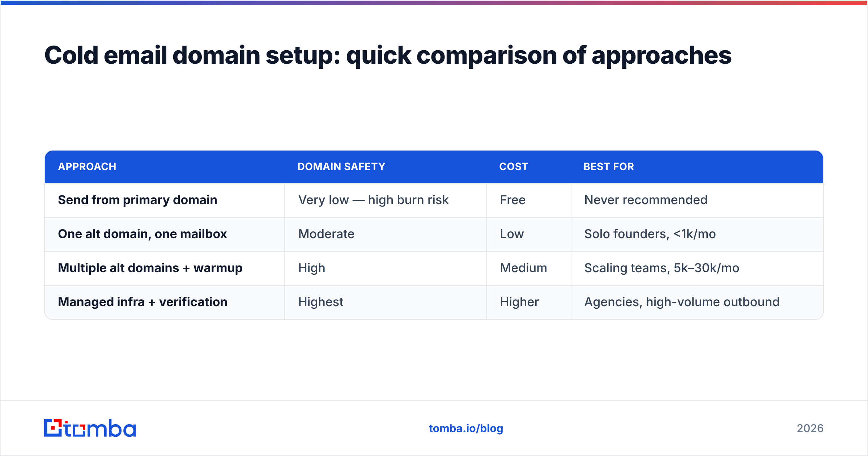Click the 2026 year label

pyautogui.click(x=810, y=428)
